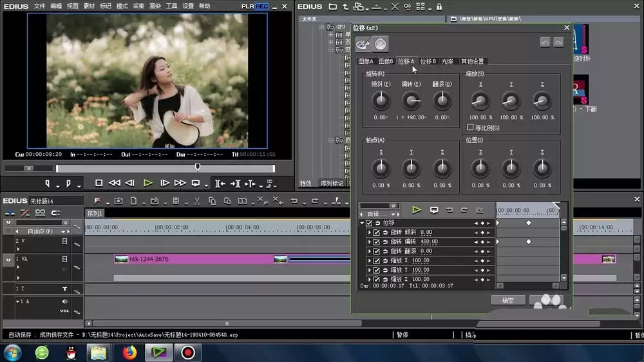Toggle the 缩放 Y checkbox
Screen dimensions: 644x362
coord(376,270)
